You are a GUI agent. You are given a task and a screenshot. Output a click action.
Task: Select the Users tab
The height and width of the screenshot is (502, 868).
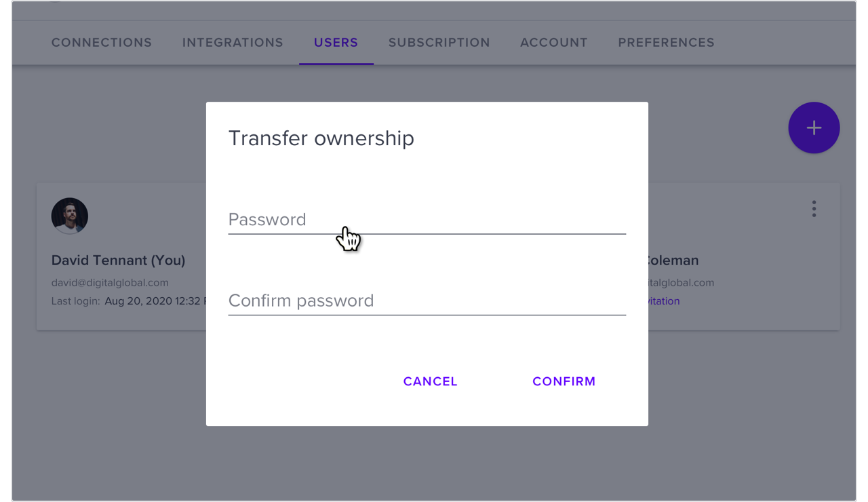click(336, 43)
